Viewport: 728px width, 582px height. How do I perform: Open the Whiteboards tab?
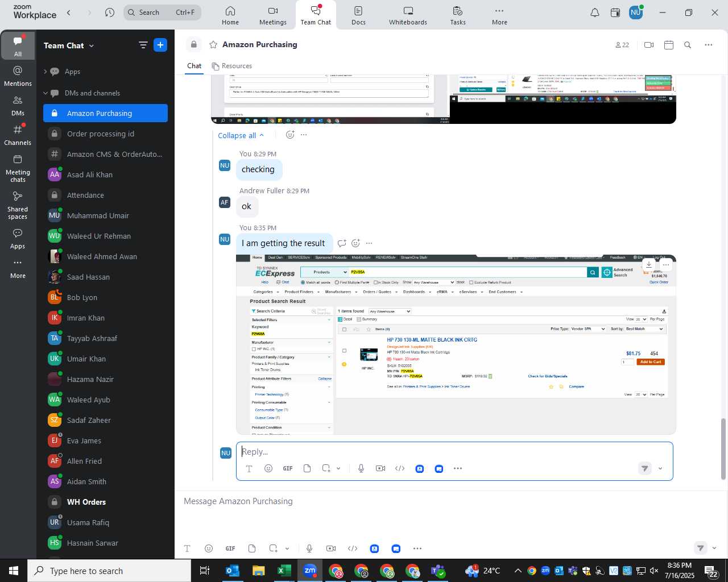pos(408,15)
